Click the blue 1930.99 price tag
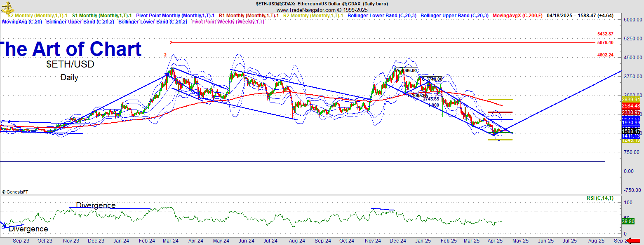This screenshot has width=644, height=245. [x=631, y=123]
